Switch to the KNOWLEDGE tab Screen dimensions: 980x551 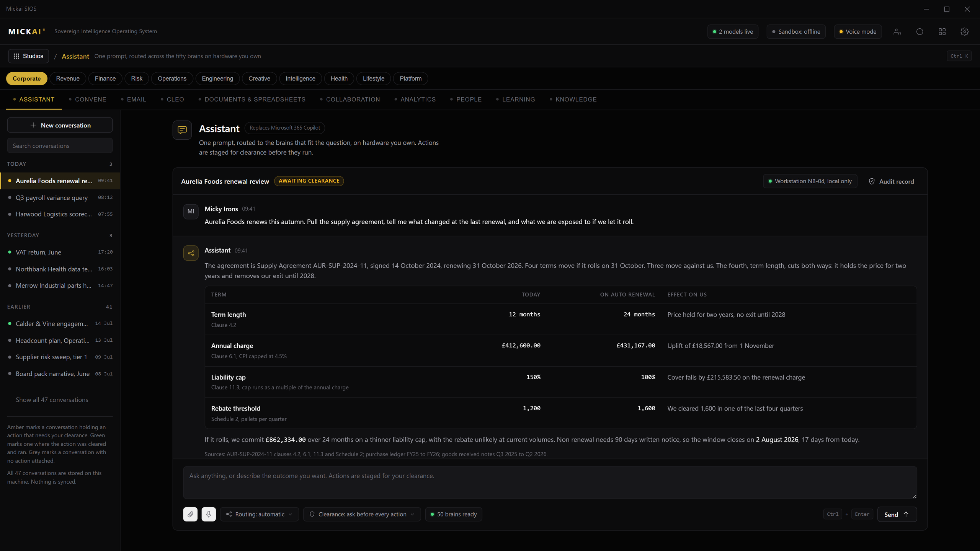click(x=573, y=99)
